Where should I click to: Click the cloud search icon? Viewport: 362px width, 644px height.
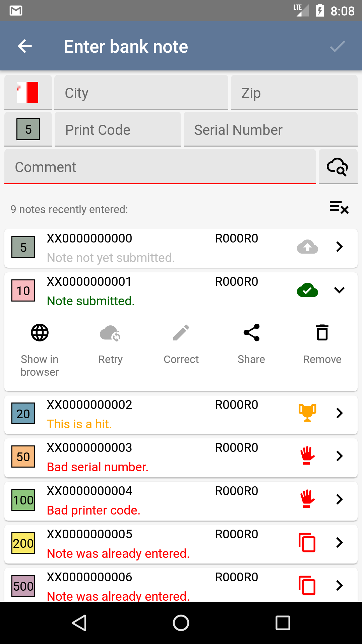tap(338, 167)
